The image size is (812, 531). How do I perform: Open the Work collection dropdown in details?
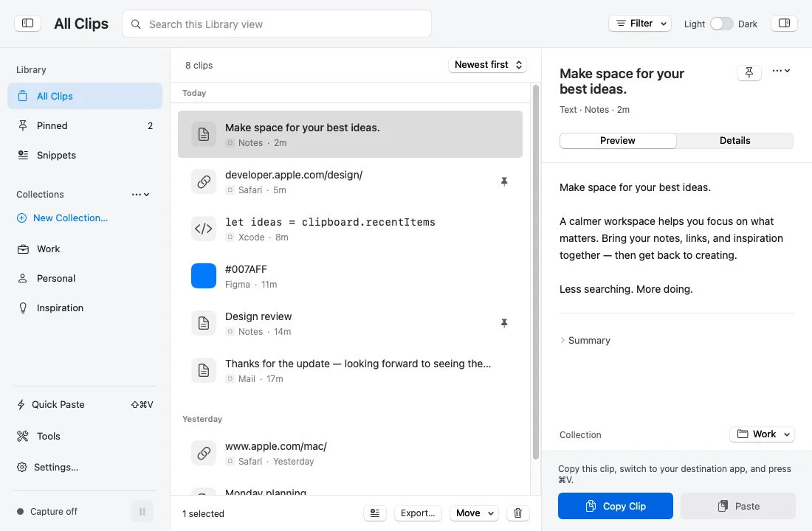point(762,434)
